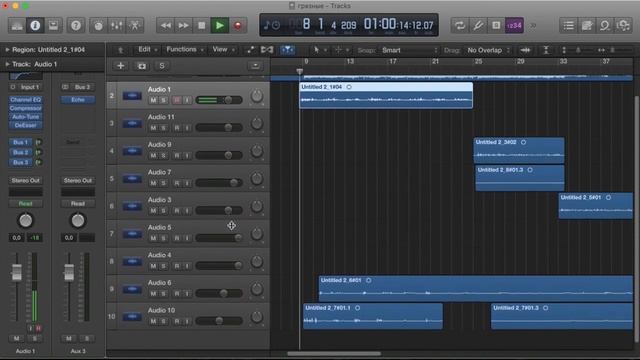Toggle Catch Playhead button in Tracks toolbar
The image size is (640, 360).
click(x=287, y=50)
